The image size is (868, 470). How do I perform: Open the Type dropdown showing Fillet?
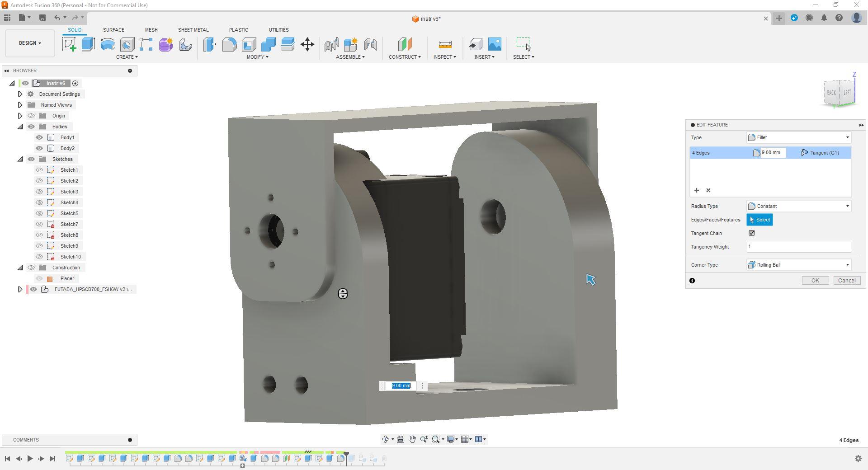point(799,137)
